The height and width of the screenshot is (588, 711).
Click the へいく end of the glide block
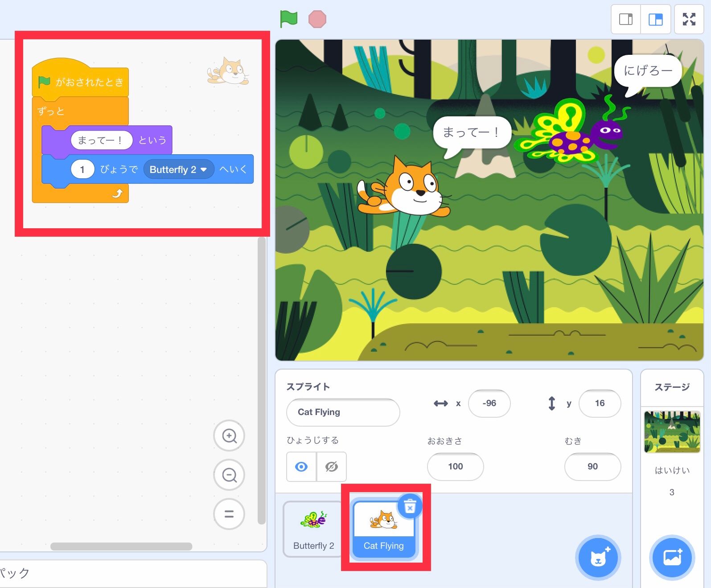pyautogui.click(x=233, y=169)
